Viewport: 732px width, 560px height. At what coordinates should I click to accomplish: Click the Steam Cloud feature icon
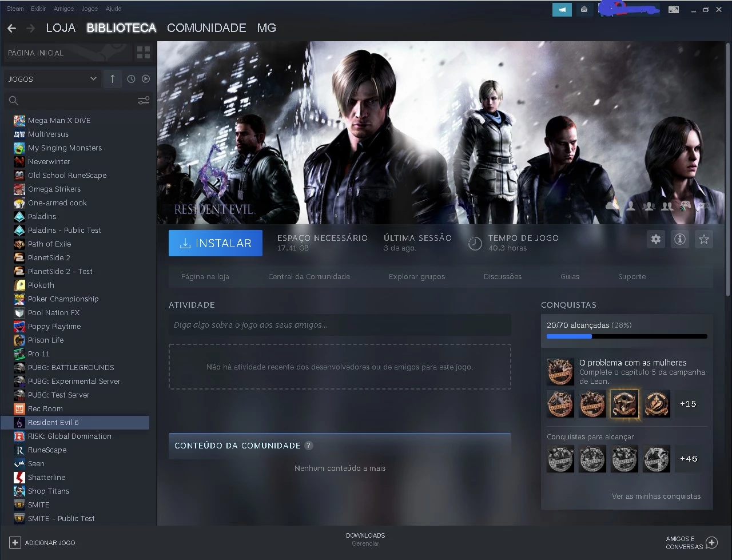coord(612,205)
